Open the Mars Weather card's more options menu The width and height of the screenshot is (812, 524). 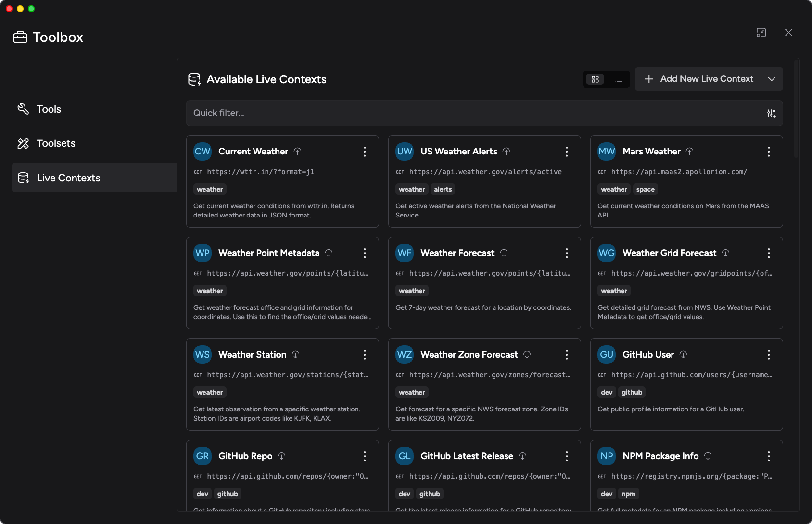pos(769,152)
